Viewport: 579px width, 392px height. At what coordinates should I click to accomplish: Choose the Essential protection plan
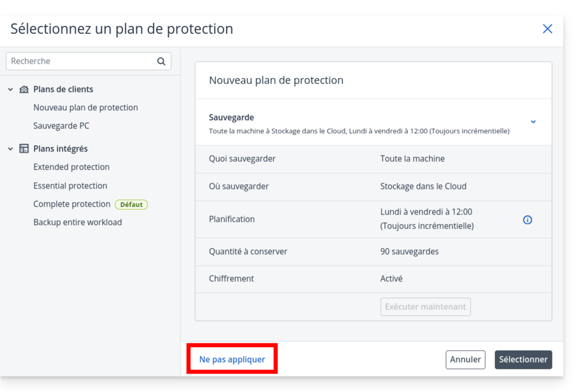(70, 186)
